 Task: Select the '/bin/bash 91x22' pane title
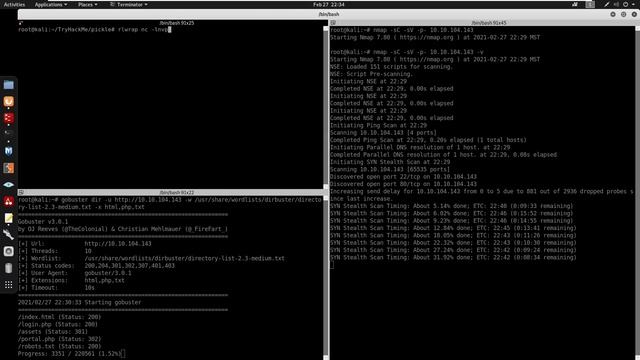[177, 192]
